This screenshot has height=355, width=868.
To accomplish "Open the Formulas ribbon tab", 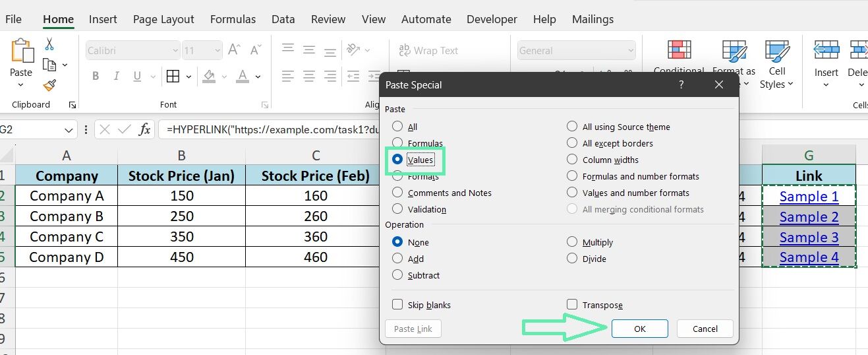I will coord(233,19).
